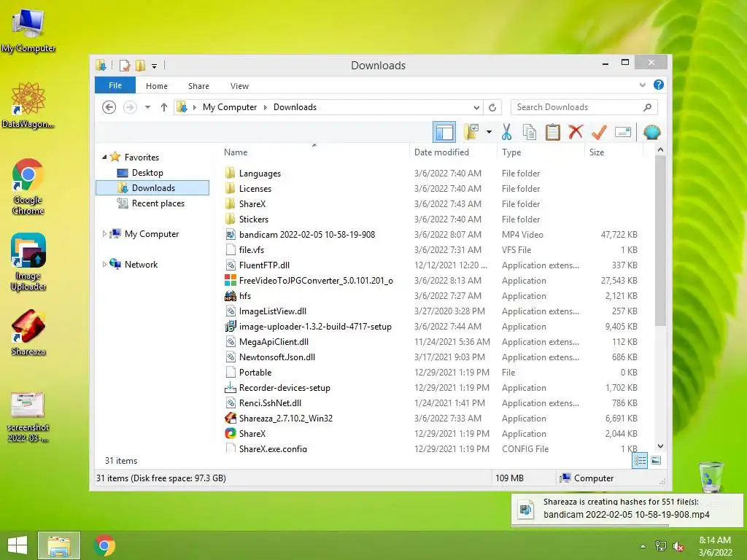This screenshot has width=747, height=560.
Task: Click the File Explorer taskbar button
Action: pos(59,545)
